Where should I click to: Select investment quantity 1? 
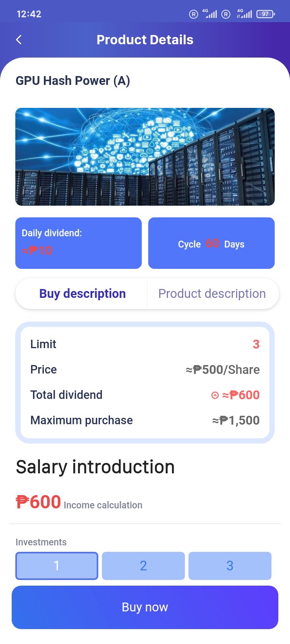coord(57,566)
